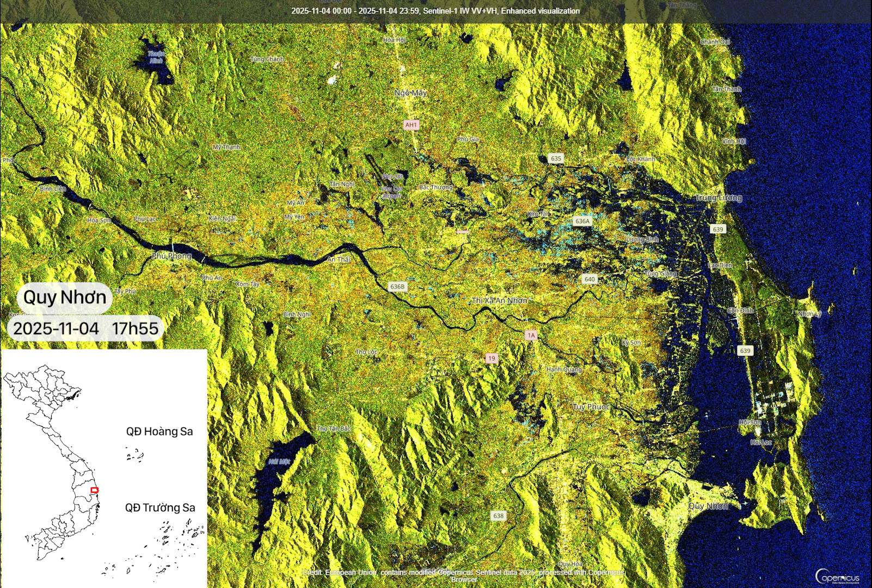Image resolution: width=872 pixels, height=588 pixels.
Task: Click the Copernicus logo in the corner
Action: coord(837,577)
